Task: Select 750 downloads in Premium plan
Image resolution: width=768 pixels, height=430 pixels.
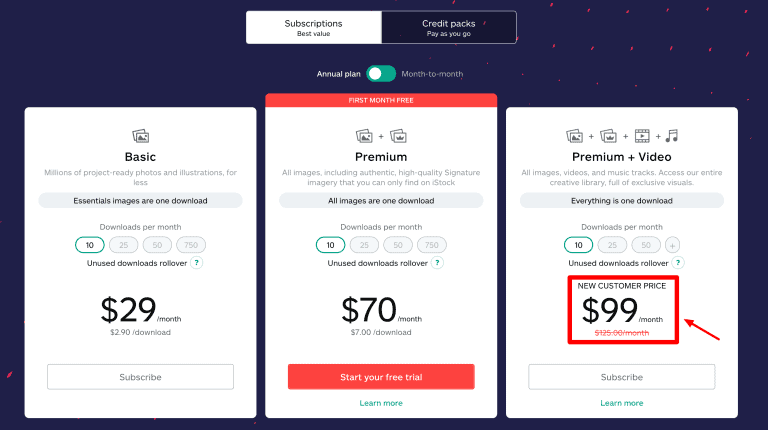Action: pos(432,245)
